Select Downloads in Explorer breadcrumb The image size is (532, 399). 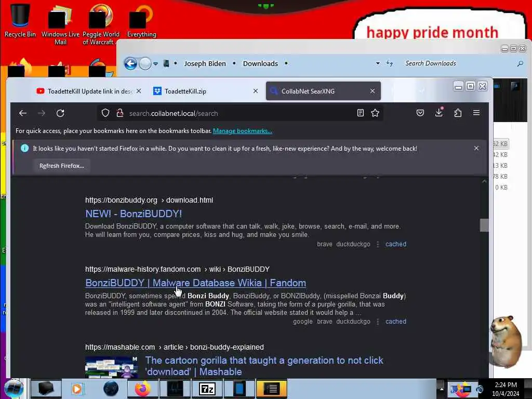point(260,63)
